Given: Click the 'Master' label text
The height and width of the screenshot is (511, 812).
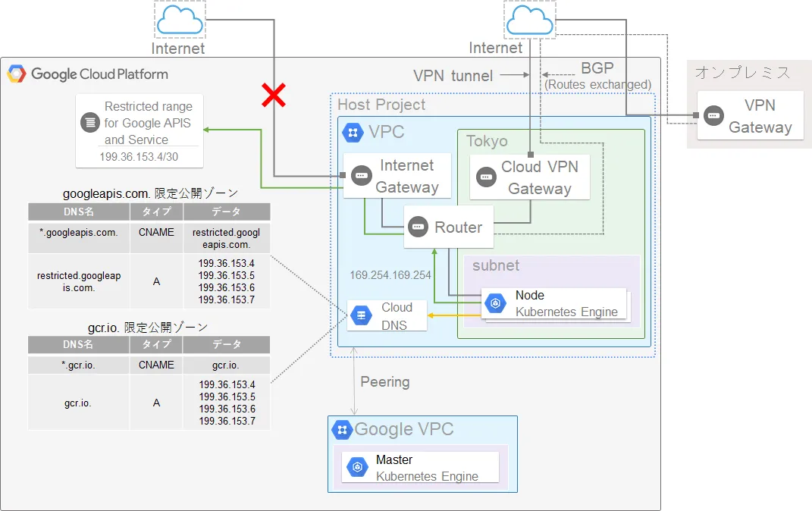Looking at the screenshot, I should 394,459.
